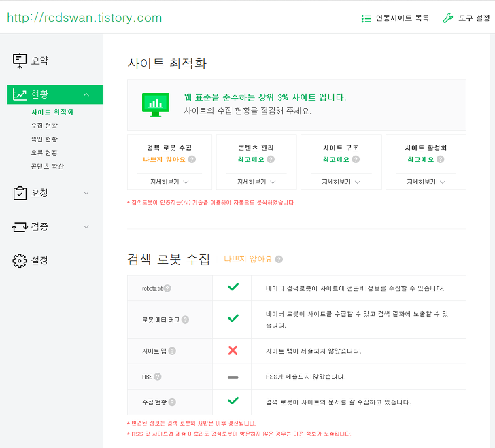
Task: Click the green check for 로봇 메타 태그 row
Action: click(x=233, y=318)
